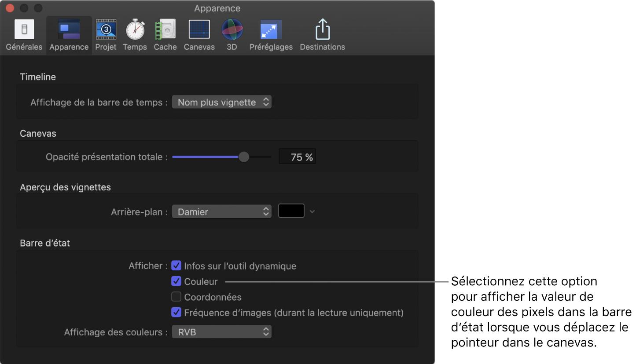
Task: Click the chevron next to the color well
Action: pyautogui.click(x=312, y=211)
